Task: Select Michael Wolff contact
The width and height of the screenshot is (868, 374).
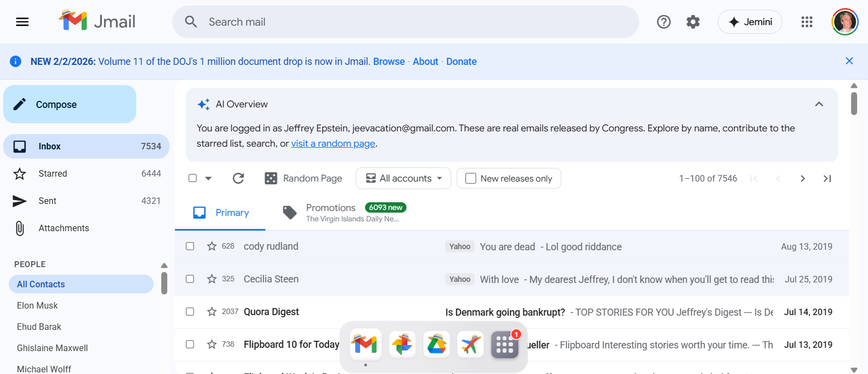Action: 81,368
